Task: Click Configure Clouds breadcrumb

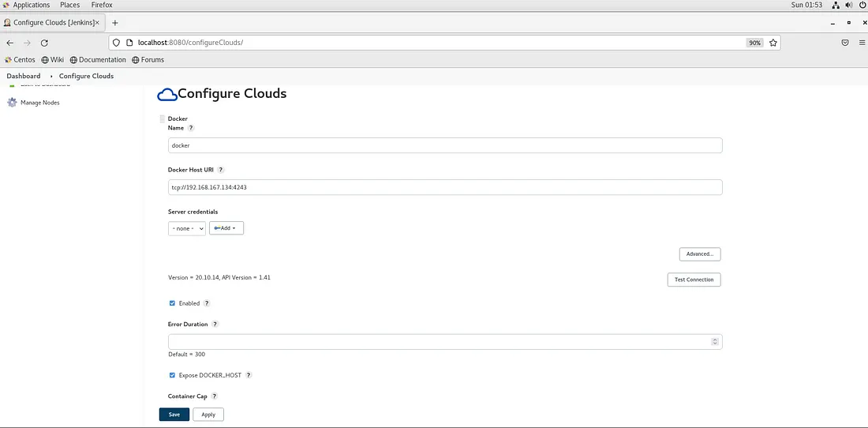Action: point(86,76)
